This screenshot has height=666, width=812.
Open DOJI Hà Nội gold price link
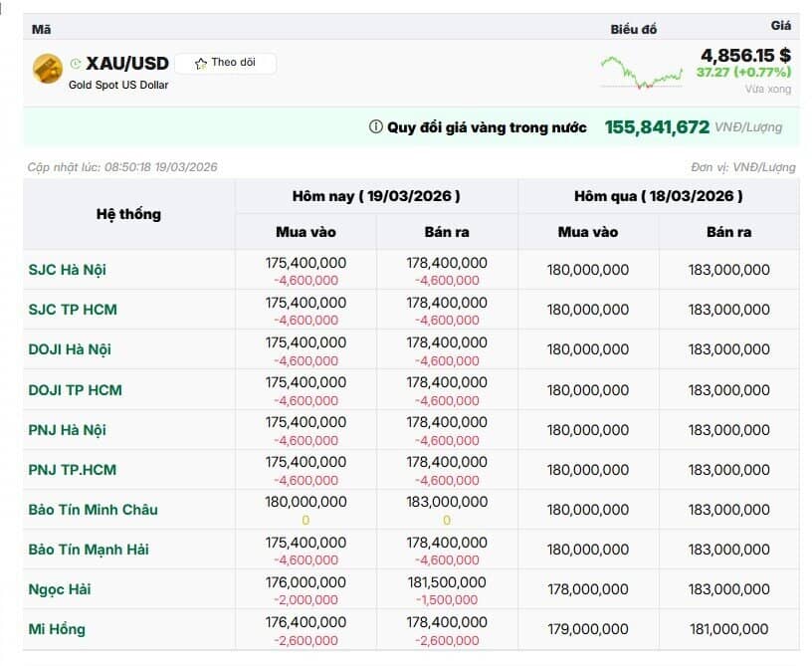coord(70,349)
